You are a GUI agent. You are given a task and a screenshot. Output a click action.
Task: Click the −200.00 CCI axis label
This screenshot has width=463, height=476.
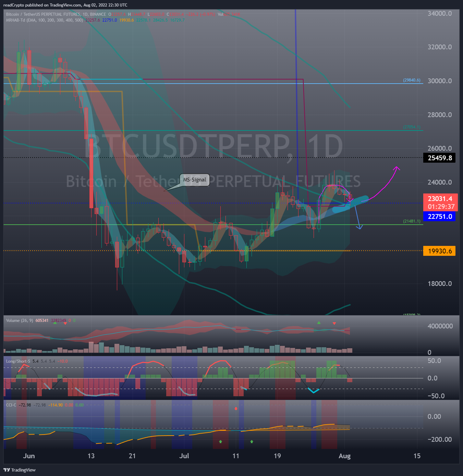[x=440, y=439]
